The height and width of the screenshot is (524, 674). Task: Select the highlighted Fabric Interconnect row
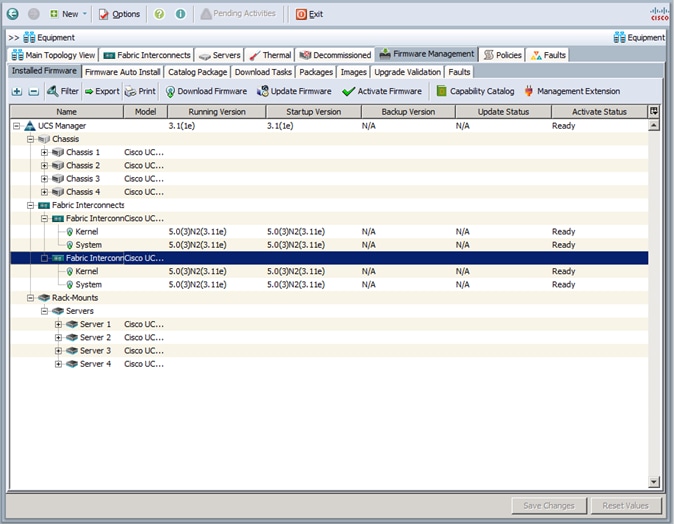pyautogui.click(x=329, y=258)
